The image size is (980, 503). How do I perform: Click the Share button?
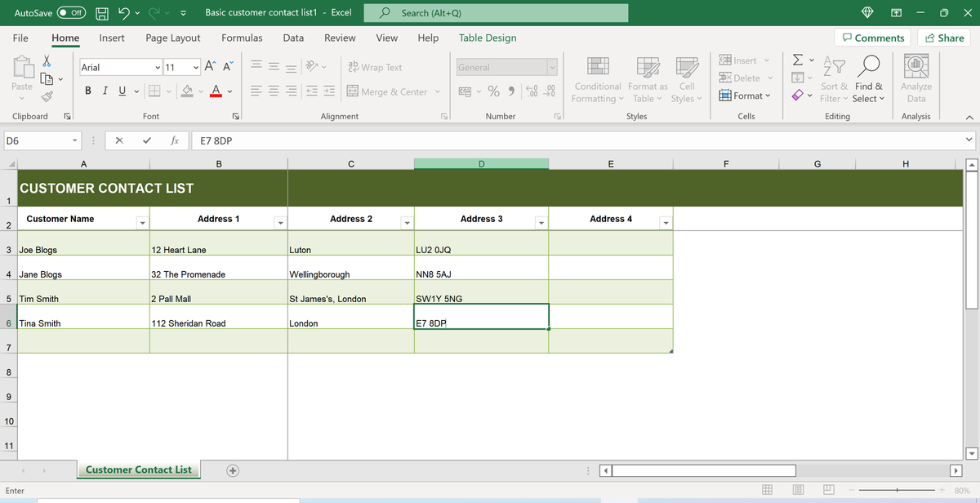(943, 38)
